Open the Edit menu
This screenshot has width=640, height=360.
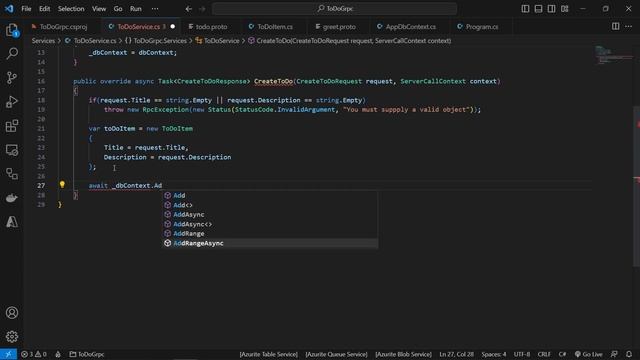pyautogui.click(x=44, y=9)
